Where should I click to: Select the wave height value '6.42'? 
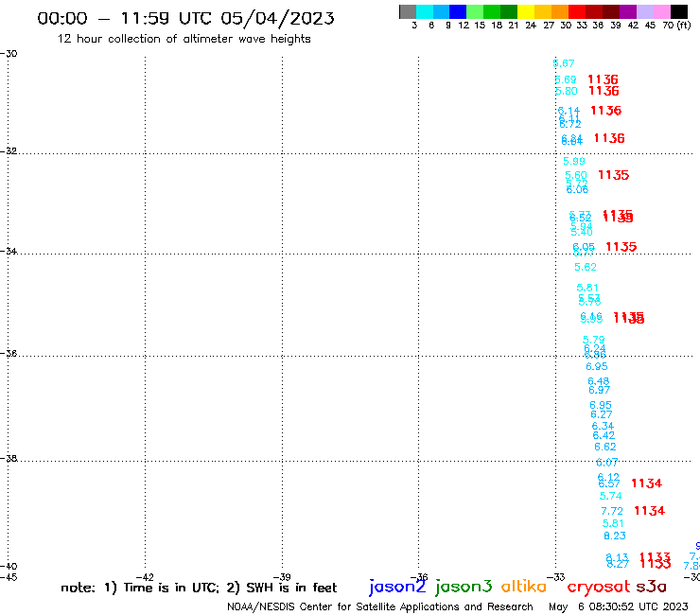pyautogui.click(x=604, y=435)
